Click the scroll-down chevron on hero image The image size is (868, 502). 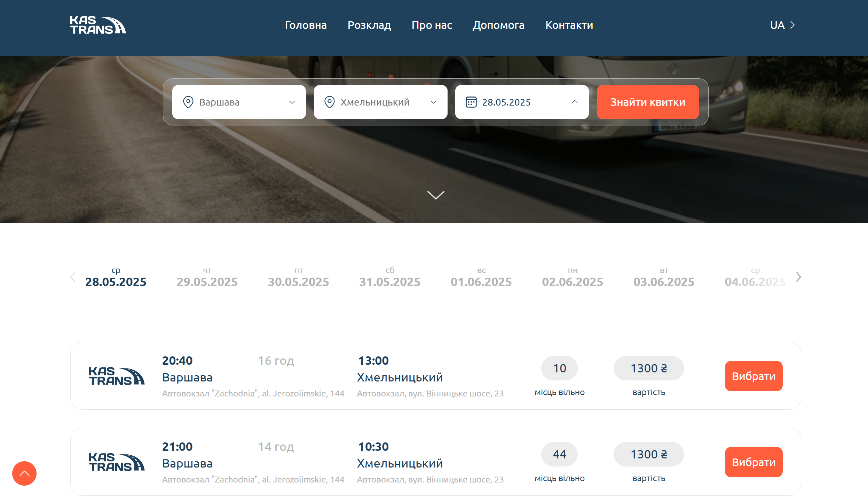coord(436,195)
